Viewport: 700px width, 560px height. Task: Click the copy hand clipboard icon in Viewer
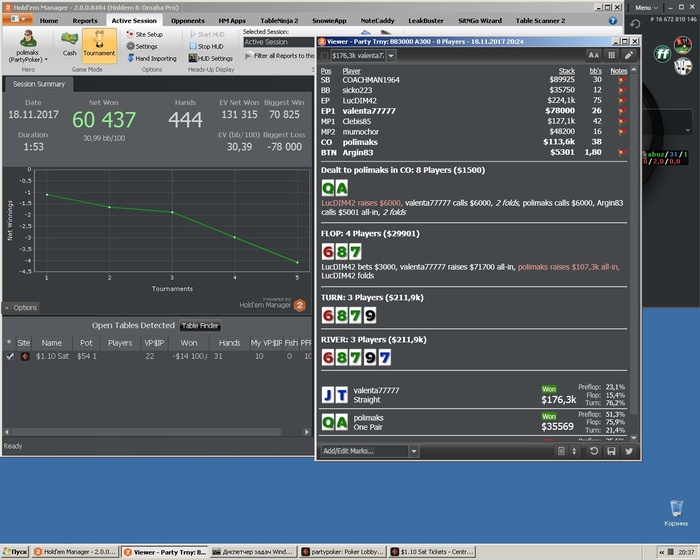[561, 451]
